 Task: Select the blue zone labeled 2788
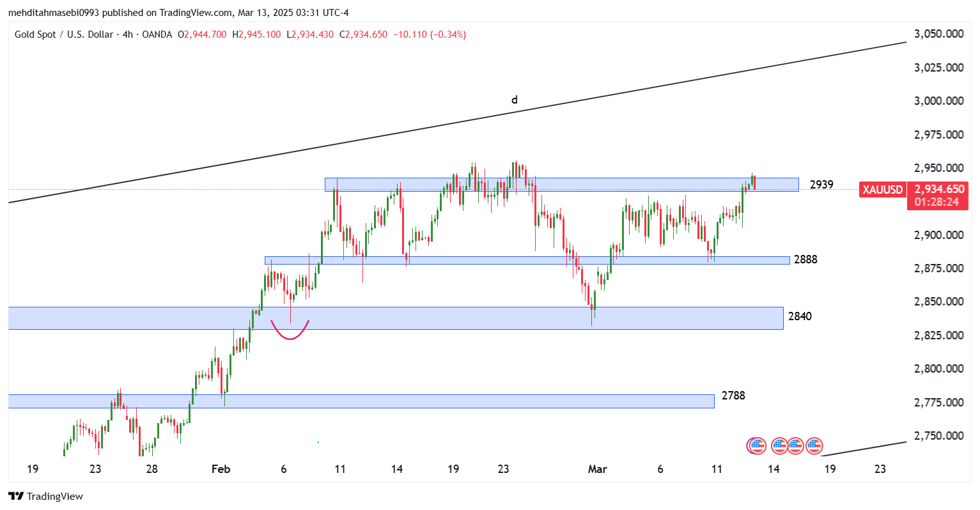point(361,401)
